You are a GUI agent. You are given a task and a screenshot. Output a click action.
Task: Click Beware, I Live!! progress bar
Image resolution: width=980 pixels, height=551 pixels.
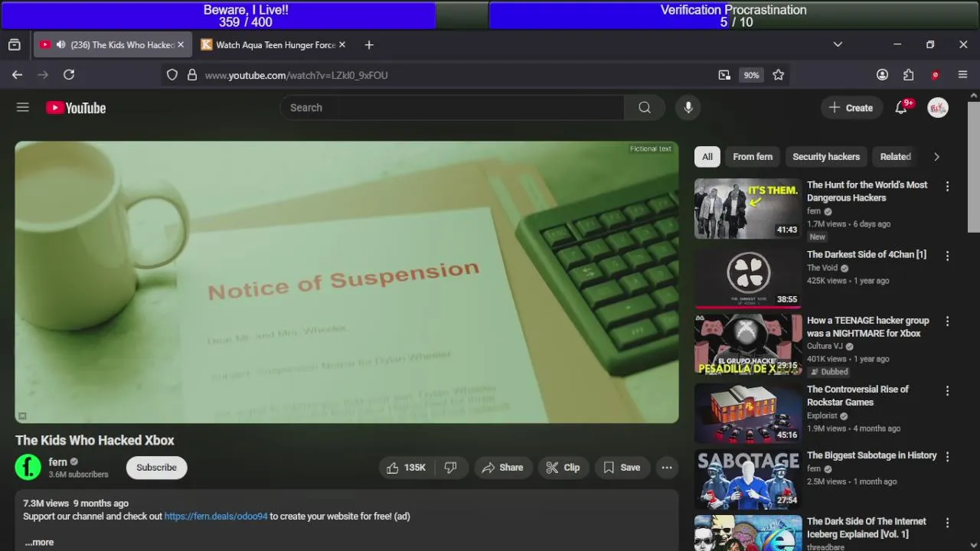coord(246,15)
